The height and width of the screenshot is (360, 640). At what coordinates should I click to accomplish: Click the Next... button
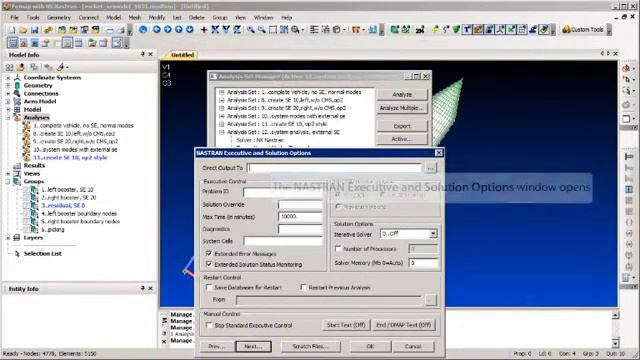tap(253, 346)
